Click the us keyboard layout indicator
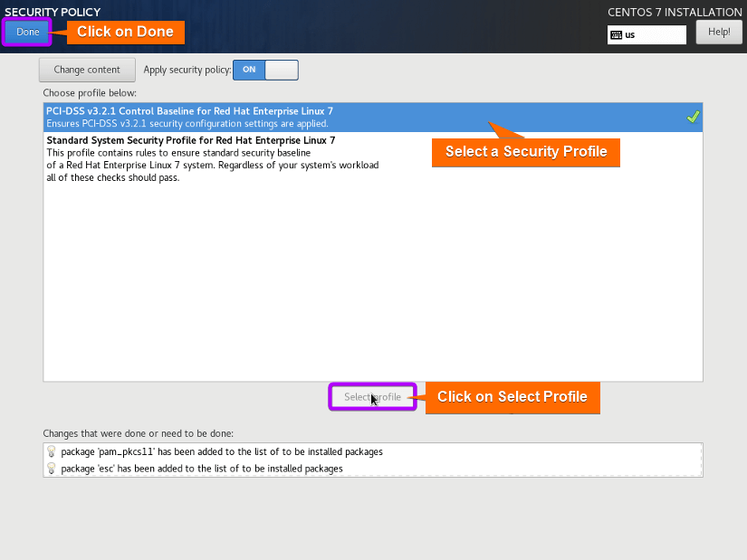 tap(646, 34)
